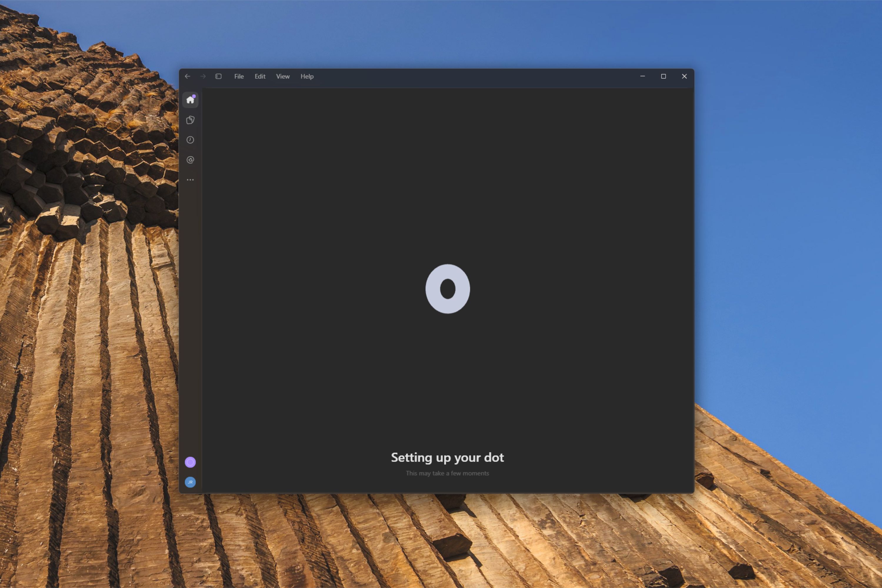This screenshot has width=882, height=588.
Task: Maximize the application window
Action: point(663,76)
